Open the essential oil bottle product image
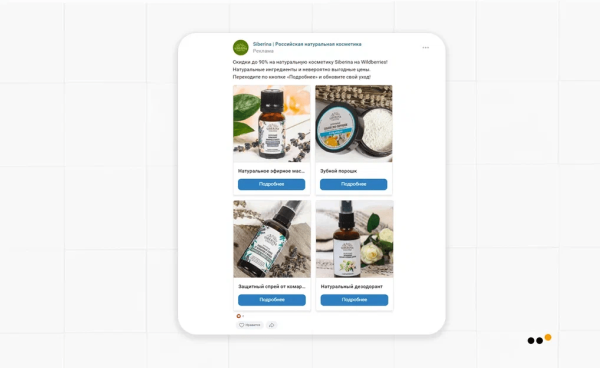Image resolution: width=600 pixels, height=368 pixels. point(272,124)
